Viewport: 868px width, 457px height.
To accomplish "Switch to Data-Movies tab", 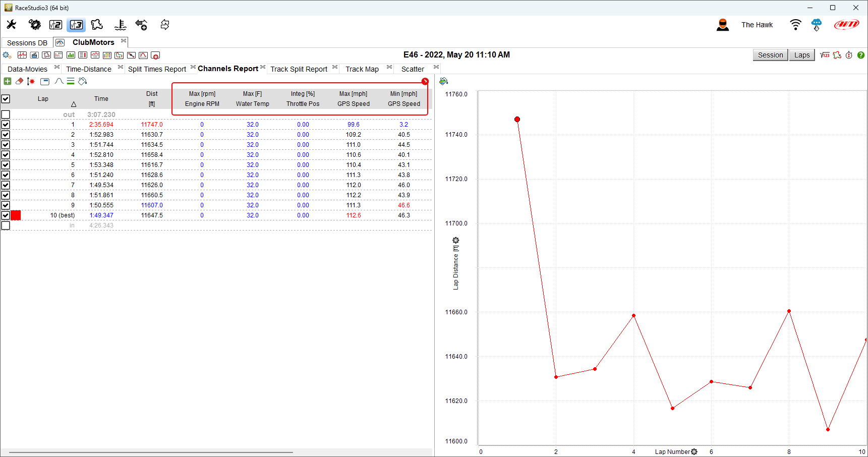I will pyautogui.click(x=28, y=69).
